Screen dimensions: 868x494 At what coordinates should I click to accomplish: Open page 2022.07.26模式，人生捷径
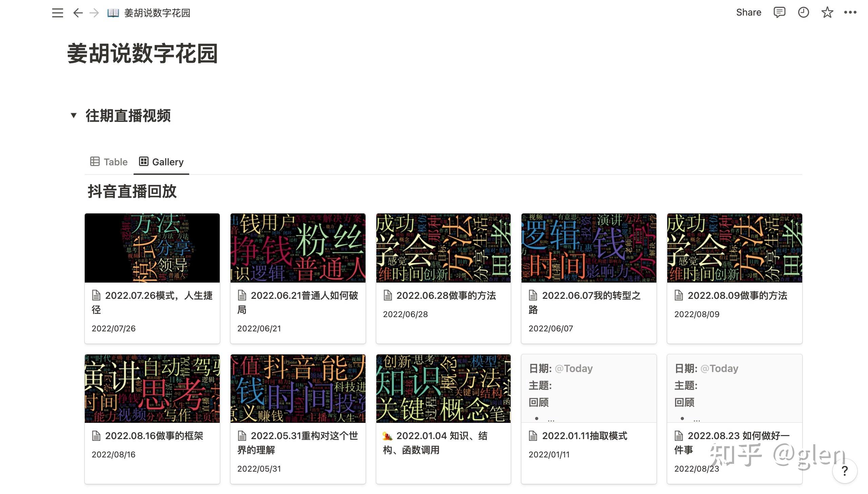[x=152, y=302]
